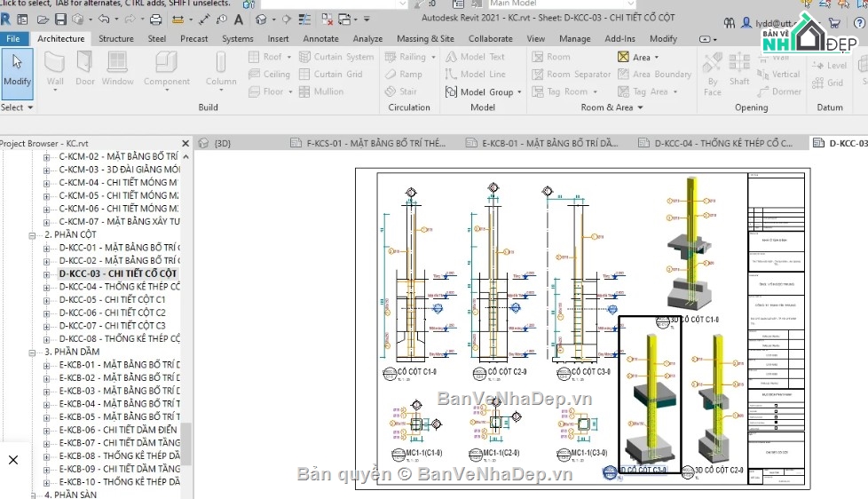Collapse the 2. PHẦN CỘT tree node
Image resolution: width=868 pixels, height=499 pixels.
point(32,235)
